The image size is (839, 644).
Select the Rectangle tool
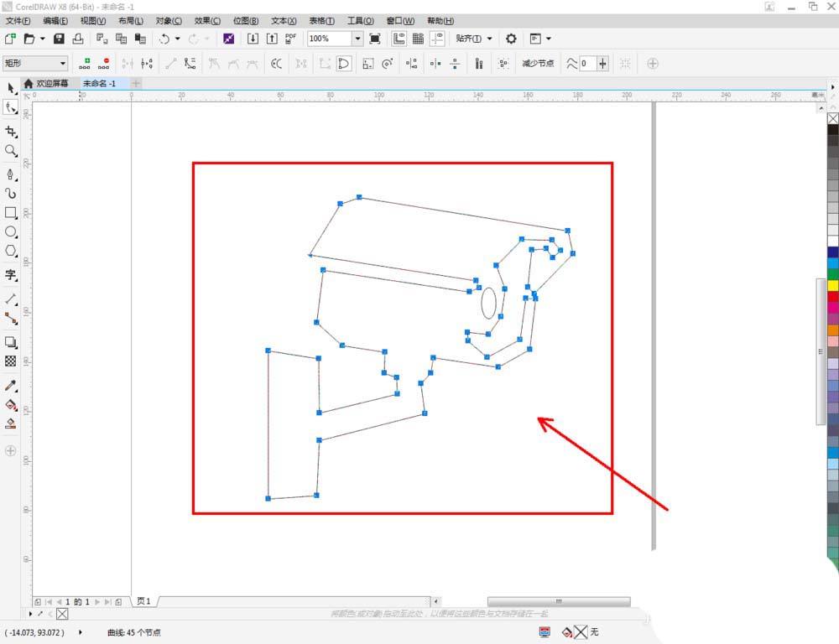click(11, 212)
